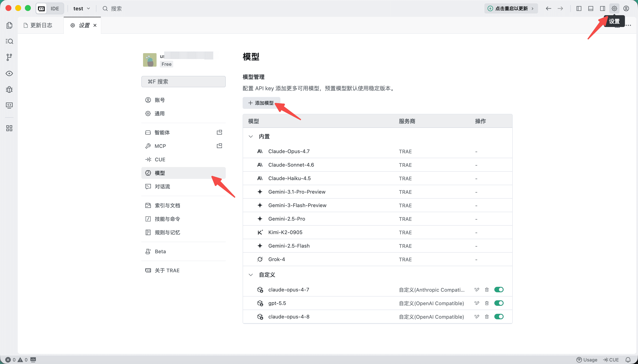
Task: Click 点击重启以更新 update button
Action: (511, 8)
